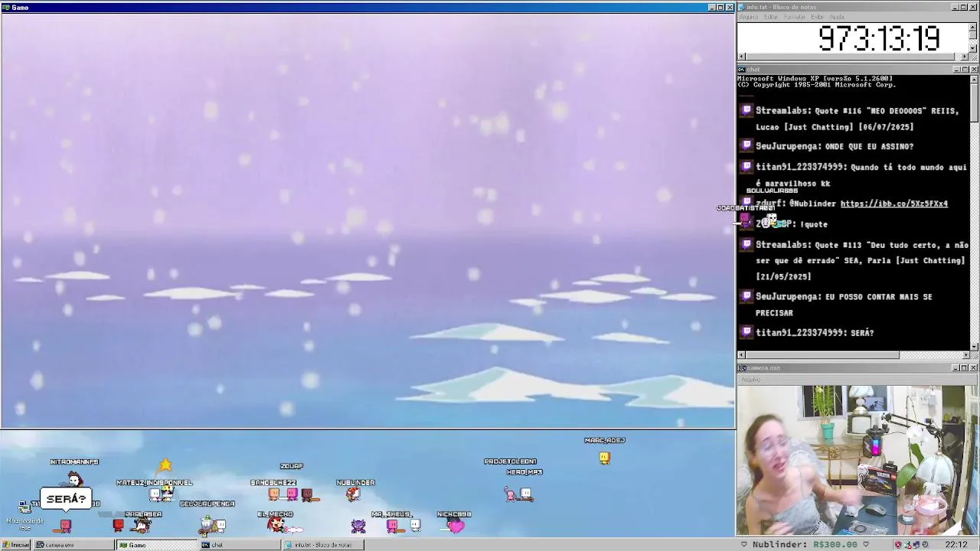Click left arrow of Notepad horizontal scrollbar
Viewport: 980px width, 551px height.
click(x=741, y=57)
